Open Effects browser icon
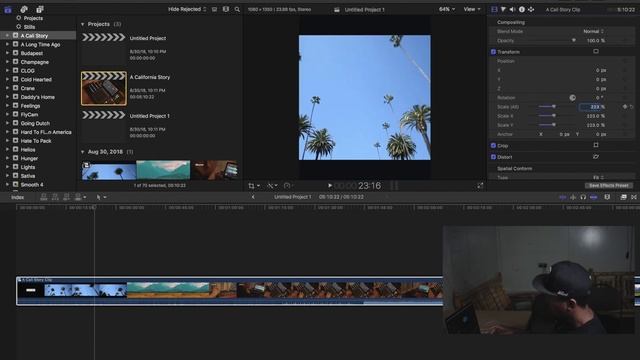This screenshot has width=640, height=360. [x=623, y=197]
